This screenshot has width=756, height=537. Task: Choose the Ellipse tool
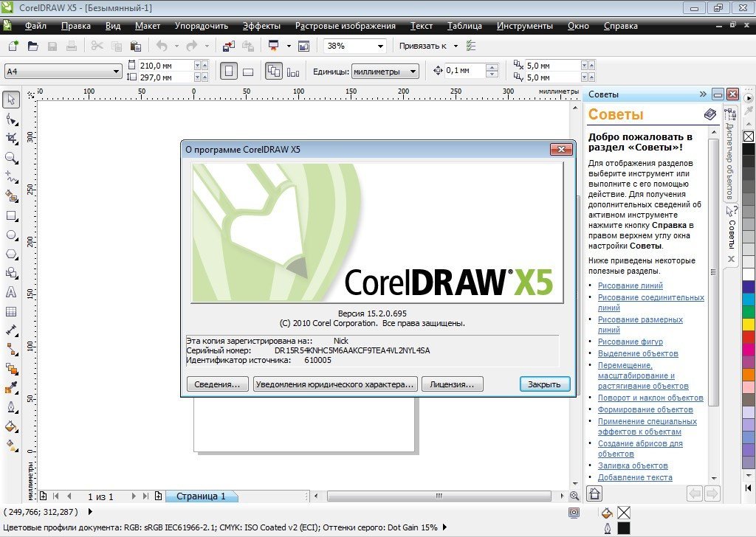pyautogui.click(x=11, y=235)
